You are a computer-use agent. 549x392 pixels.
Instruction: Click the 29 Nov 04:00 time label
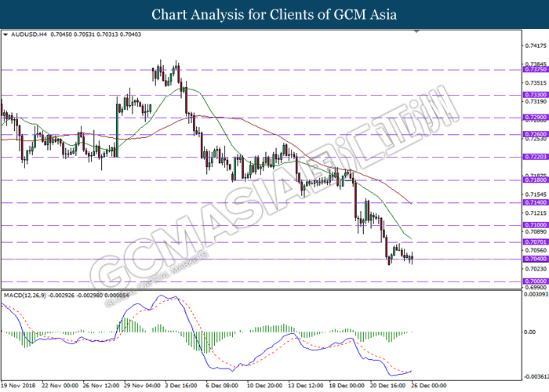[x=142, y=386]
